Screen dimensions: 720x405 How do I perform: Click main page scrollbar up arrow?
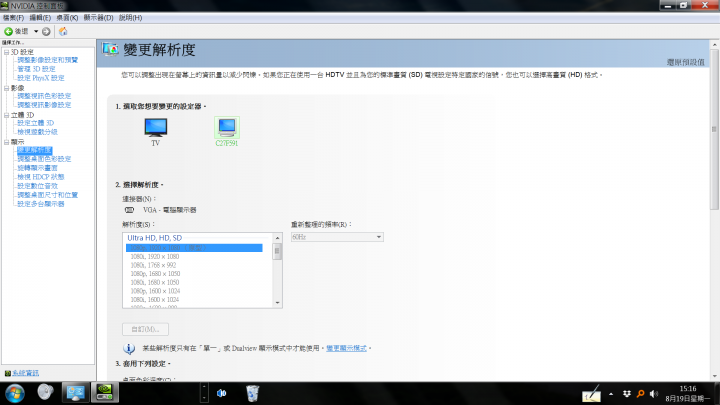[x=714, y=45]
